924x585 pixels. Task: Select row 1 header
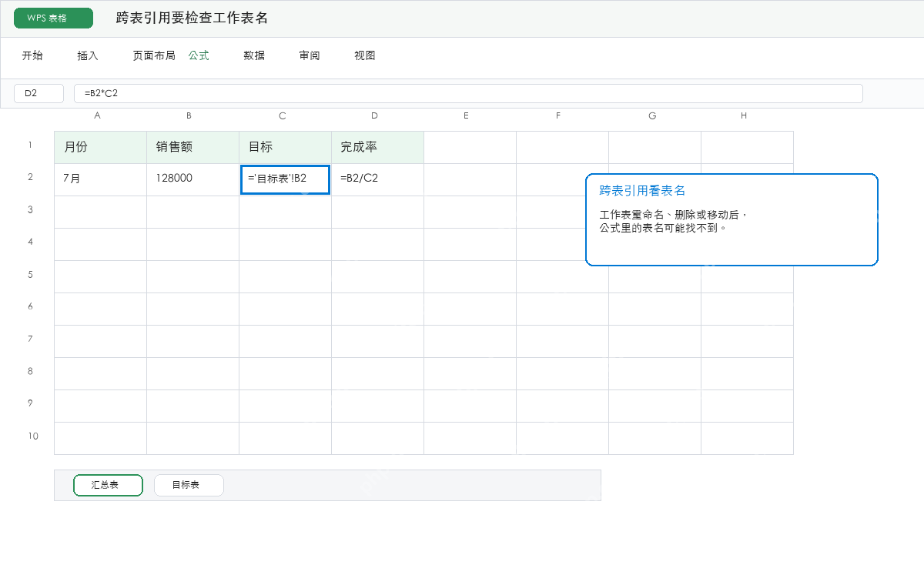tap(30, 145)
